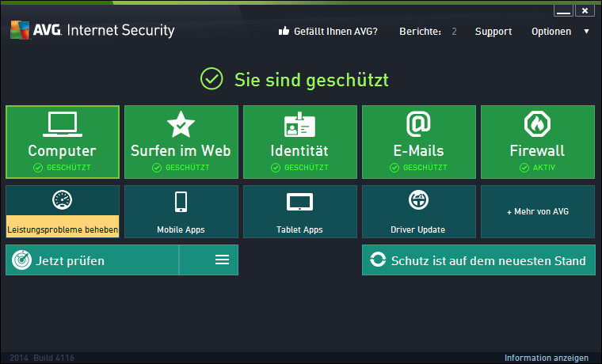The width and height of the screenshot is (602, 364).
Task: Click the Berichte count number 2
Action: [x=454, y=32]
